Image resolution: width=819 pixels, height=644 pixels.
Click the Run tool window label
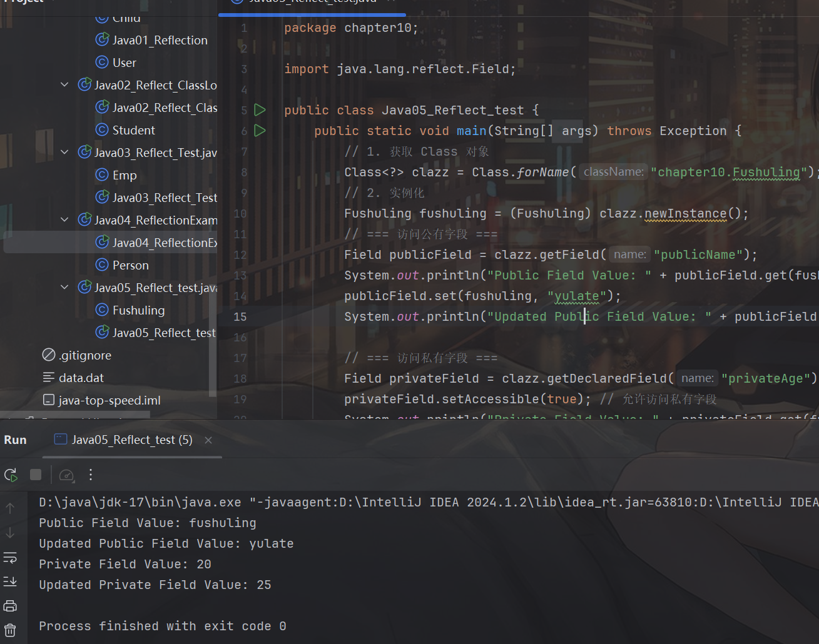pyautogui.click(x=15, y=440)
